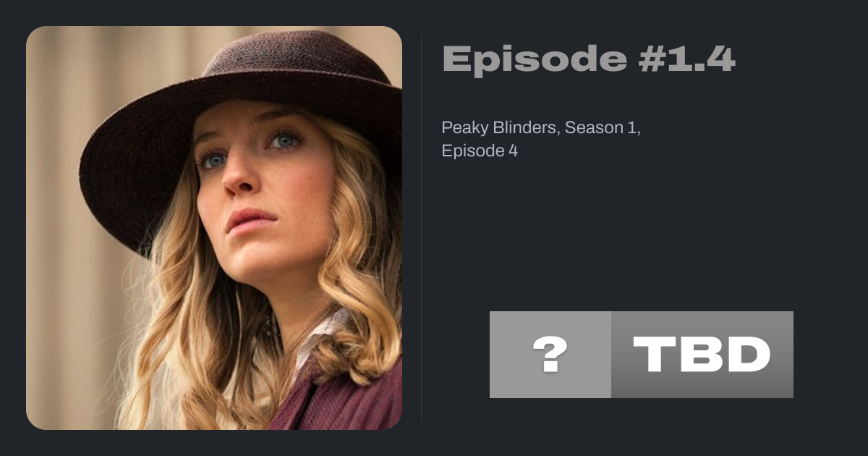The width and height of the screenshot is (868, 456).
Task: Open the episode poster thumbnail
Action: [x=214, y=228]
